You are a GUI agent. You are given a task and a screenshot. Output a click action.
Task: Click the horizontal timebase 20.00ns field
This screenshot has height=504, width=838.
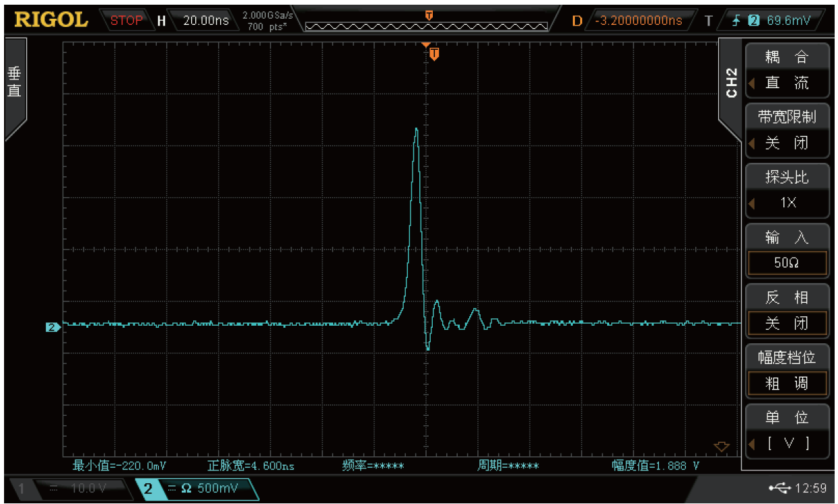click(205, 20)
